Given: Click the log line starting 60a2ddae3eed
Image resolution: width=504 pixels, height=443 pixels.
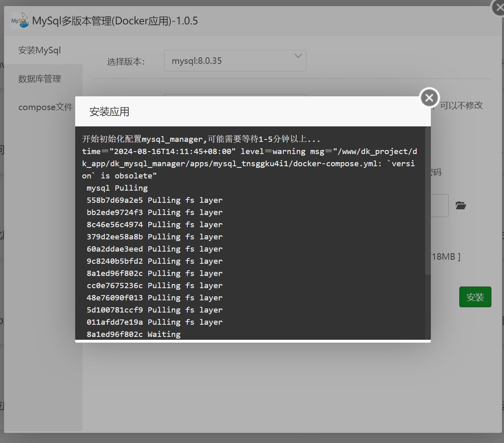Looking at the screenshot, I should [154, 249].
